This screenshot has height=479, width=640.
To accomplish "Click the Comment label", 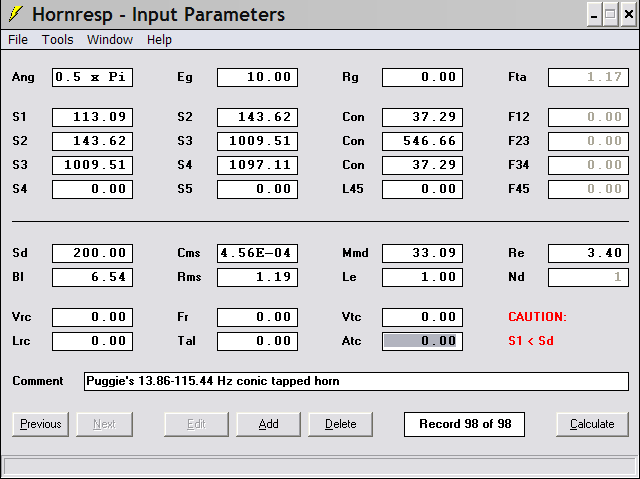I will (x=38, y=381).
